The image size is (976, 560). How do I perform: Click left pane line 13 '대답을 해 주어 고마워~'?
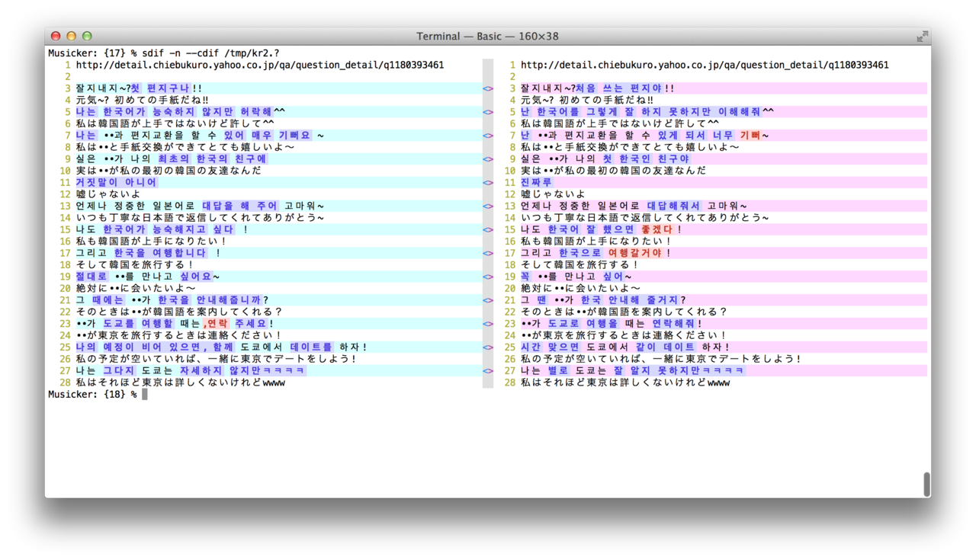263,206
